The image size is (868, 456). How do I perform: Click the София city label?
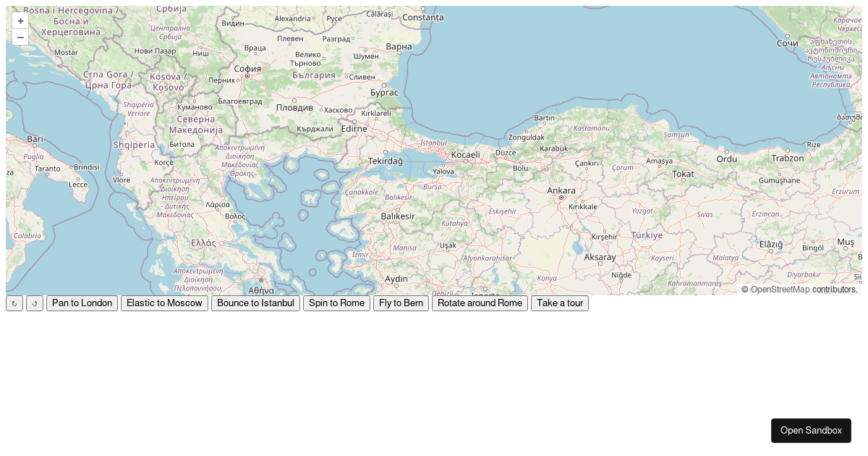coord(247,69)
